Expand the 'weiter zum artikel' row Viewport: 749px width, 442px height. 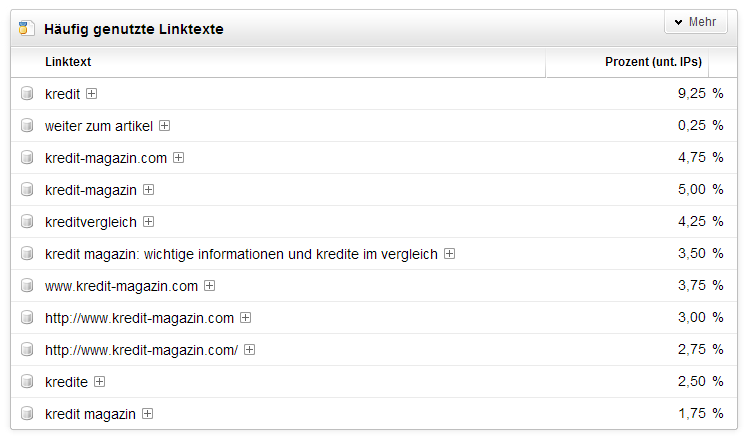165,126
